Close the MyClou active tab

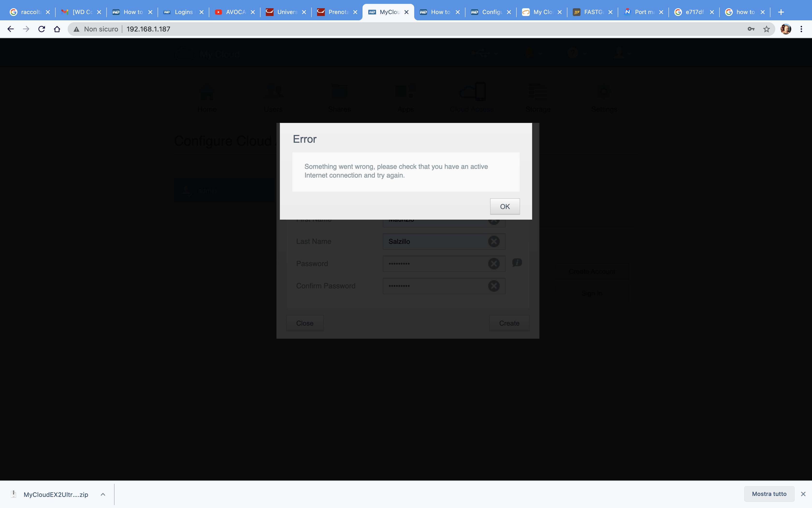(x=406, y=12)
